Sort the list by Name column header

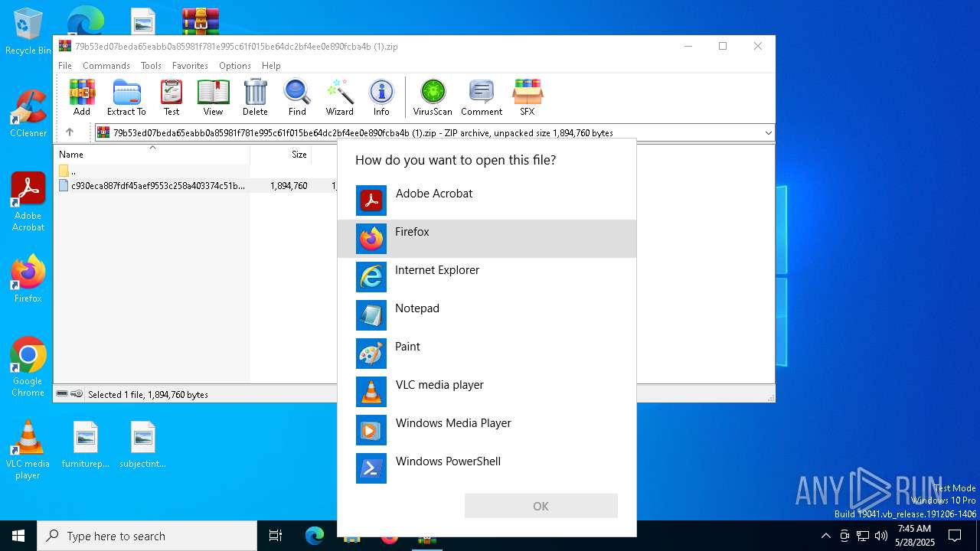coord(152,155)
